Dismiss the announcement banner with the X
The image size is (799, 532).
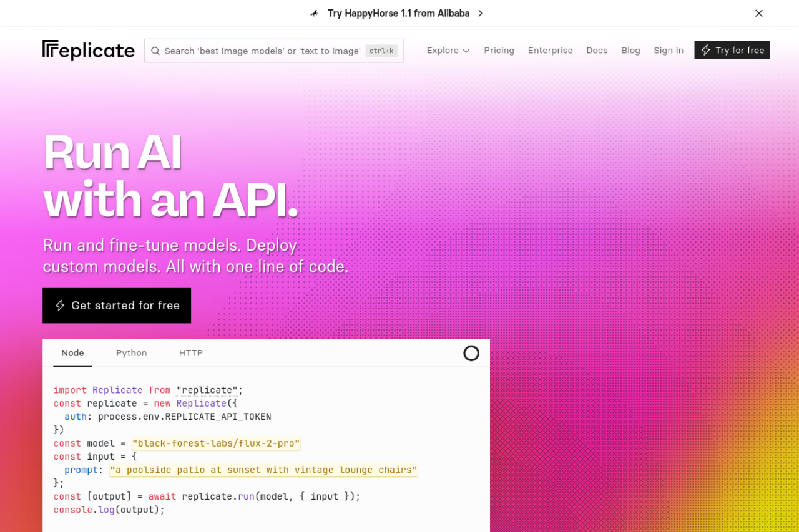759,13
